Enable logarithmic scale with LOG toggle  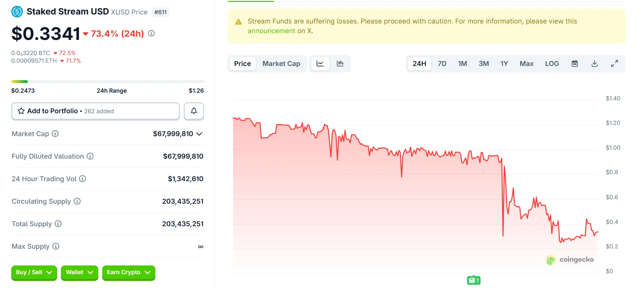click(552, 63)
